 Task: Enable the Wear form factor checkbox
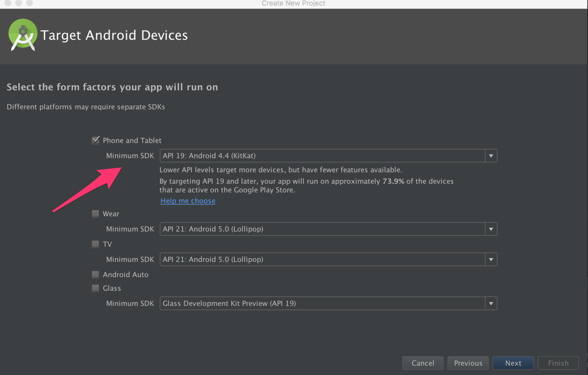point(96,214)
